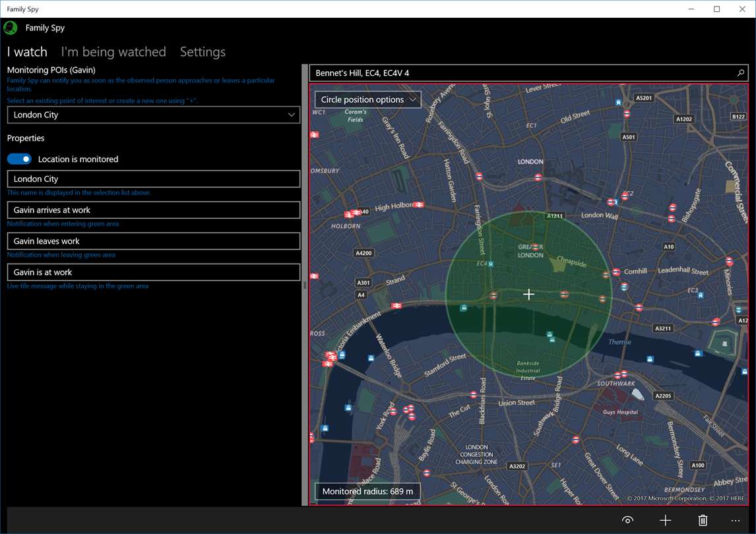
Task: Click the SOUTHWARK district label
Action: click(615, 384)
